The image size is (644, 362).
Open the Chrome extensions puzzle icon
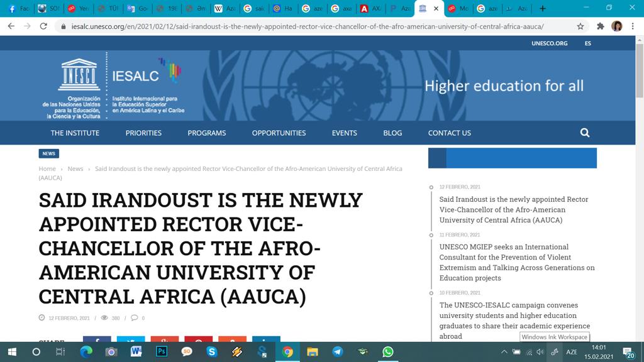601,26
